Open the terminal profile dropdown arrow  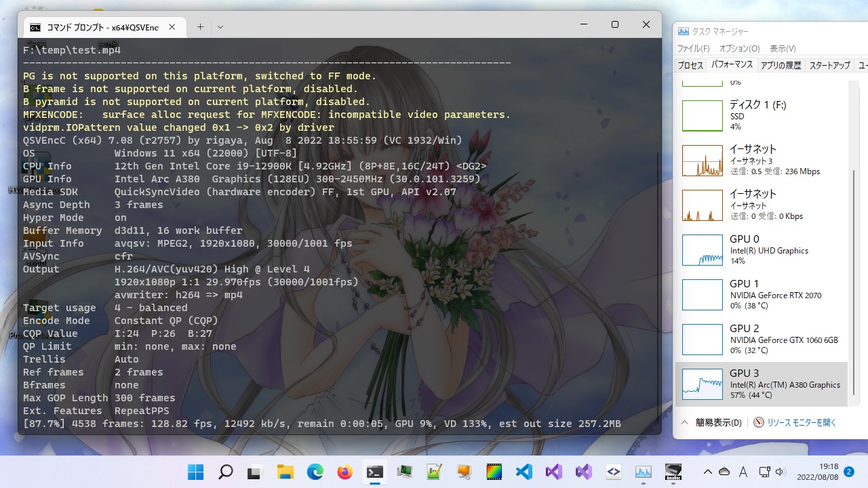pyautogui.click(x=220, y=27)
